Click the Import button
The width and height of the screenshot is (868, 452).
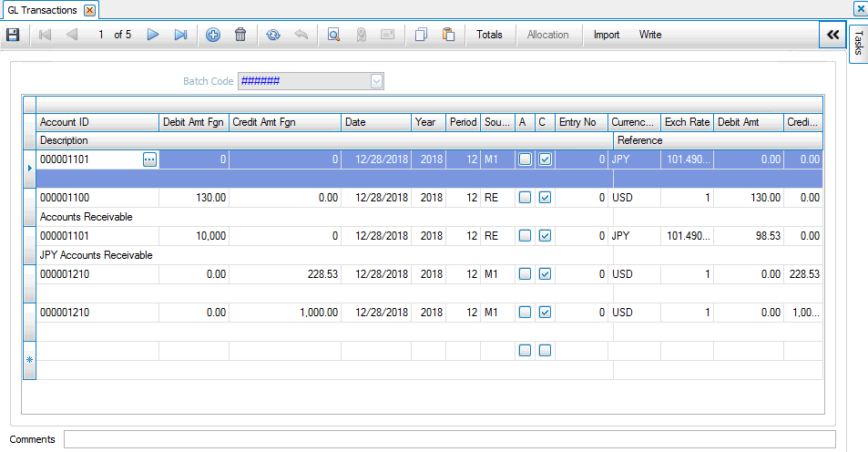607,35
